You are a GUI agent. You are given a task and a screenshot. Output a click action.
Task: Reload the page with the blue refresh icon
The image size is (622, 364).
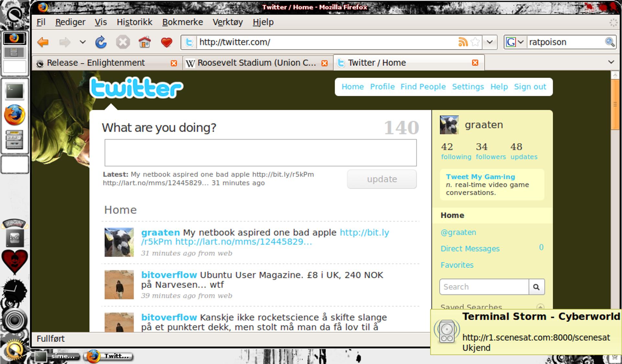click(101, 42)
